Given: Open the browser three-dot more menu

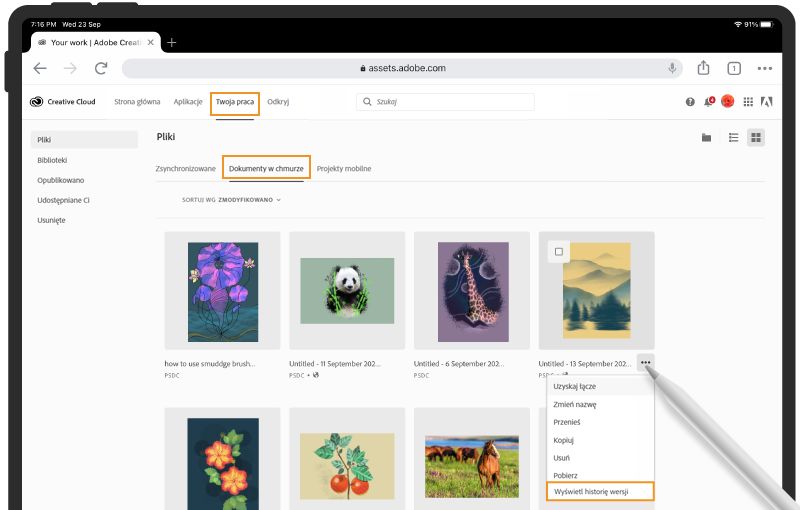Looking at the screenshot, I should pos(764,68).
